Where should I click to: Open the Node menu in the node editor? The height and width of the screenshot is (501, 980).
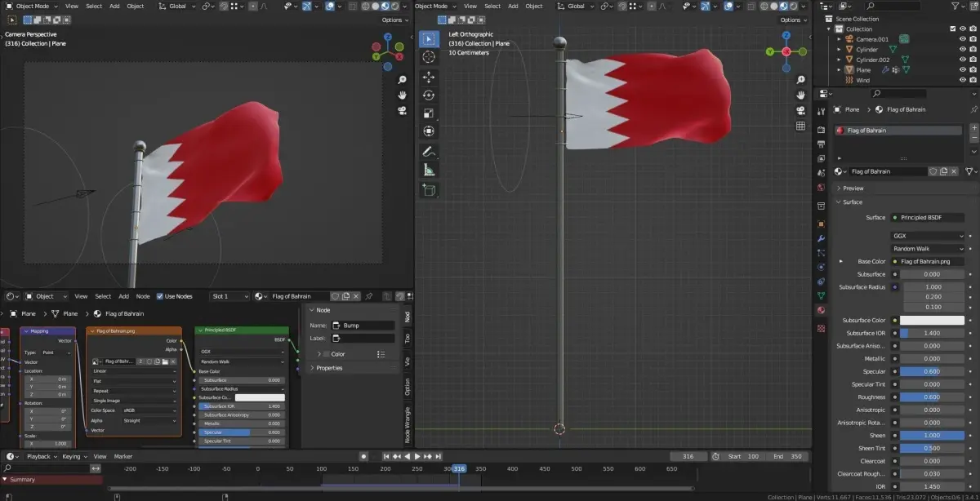point(143,296)
